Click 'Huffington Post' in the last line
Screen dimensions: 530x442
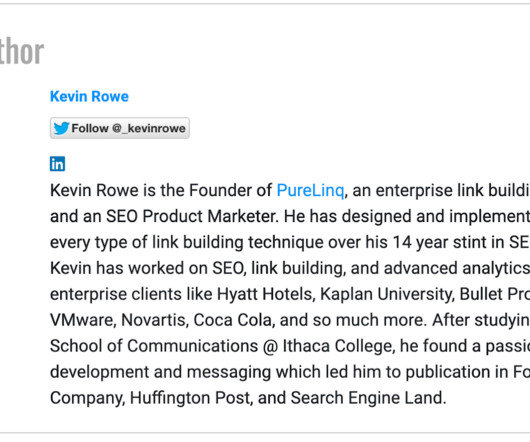click(x=190, y=398)
